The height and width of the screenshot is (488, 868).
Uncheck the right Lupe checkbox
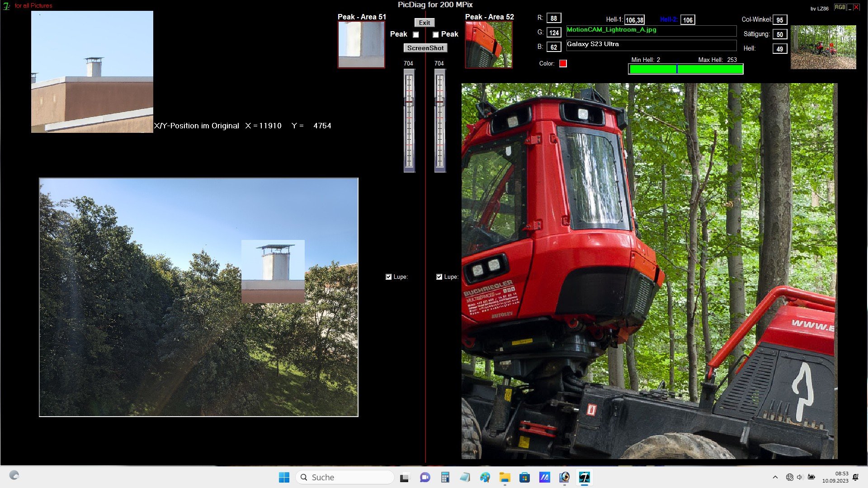(x=439, y=277)
